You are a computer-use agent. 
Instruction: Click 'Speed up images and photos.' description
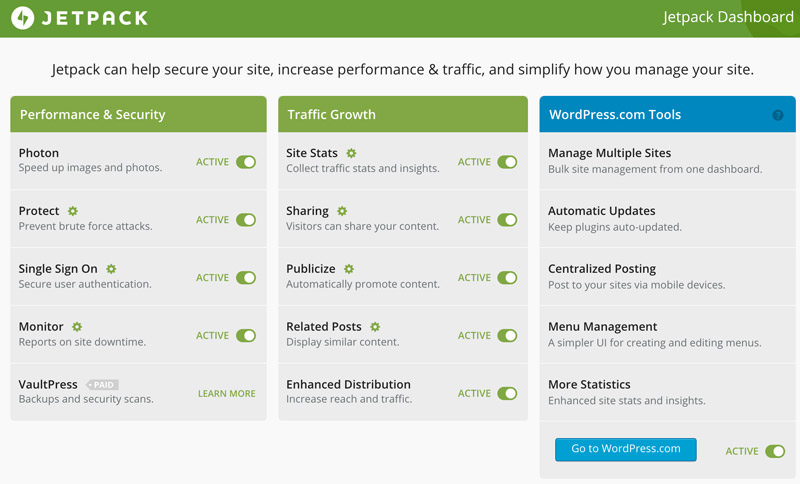(x=90, y=168)
